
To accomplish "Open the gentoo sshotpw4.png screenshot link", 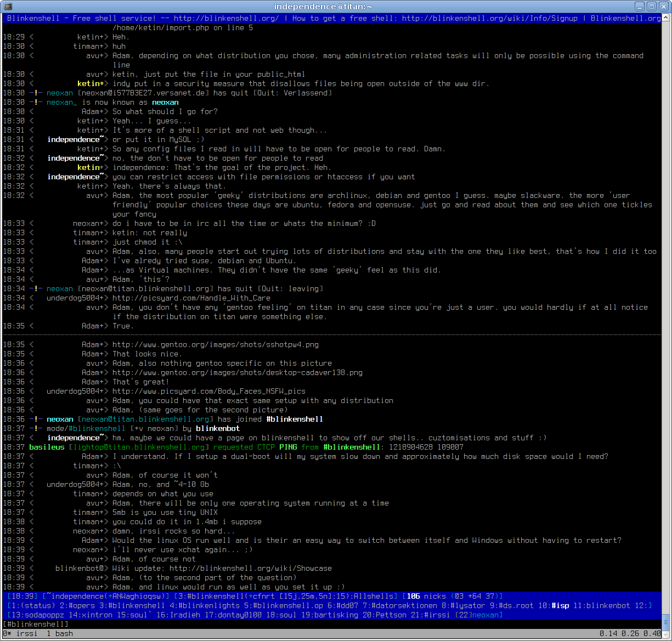I will 216,344.
